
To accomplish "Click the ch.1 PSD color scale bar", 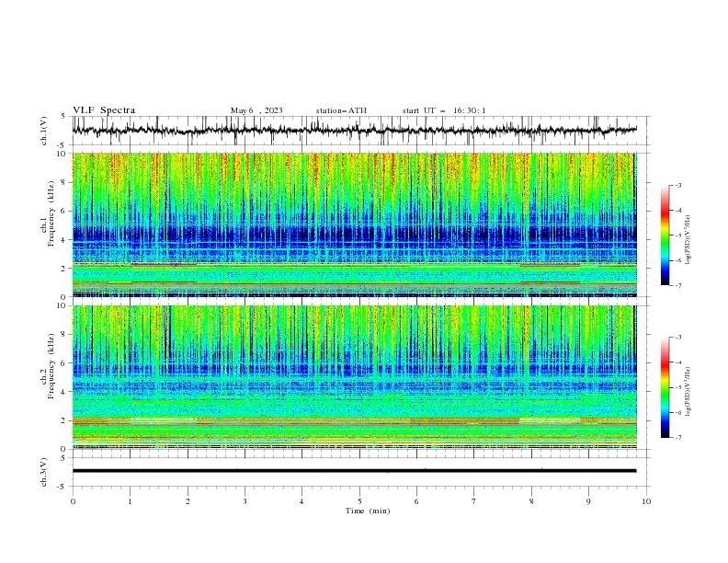I will (665, 236).
